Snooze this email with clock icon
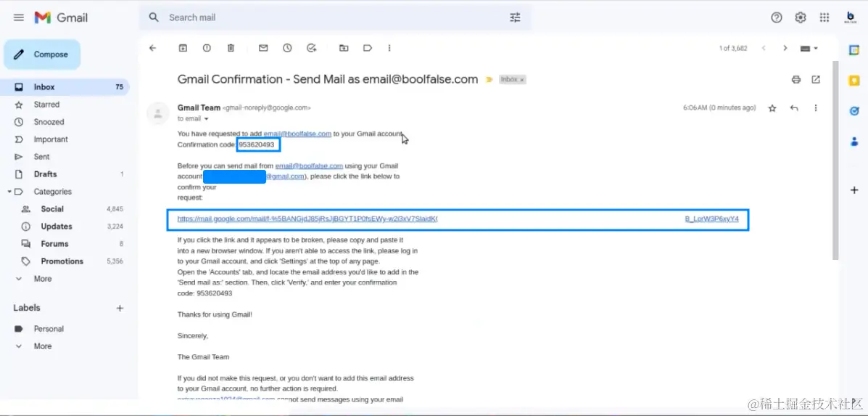The image size is (868, 416). tap(287, 48)
